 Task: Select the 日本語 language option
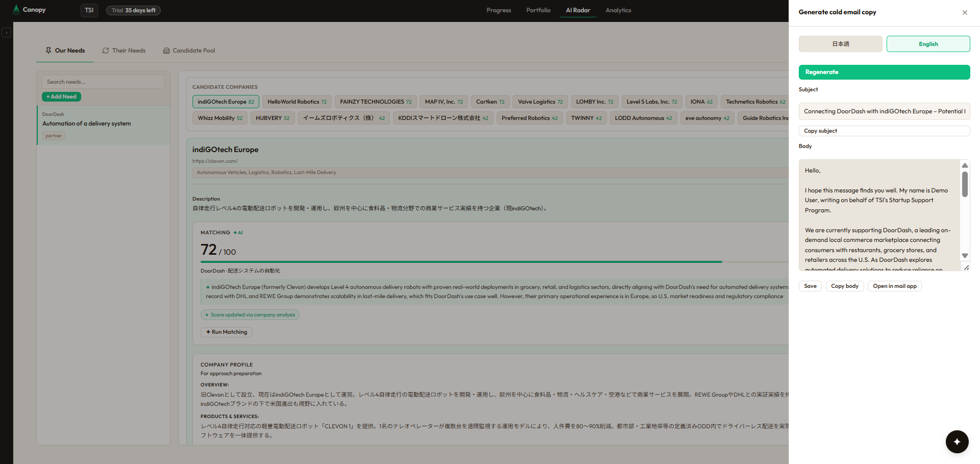[x=840, y=44]
